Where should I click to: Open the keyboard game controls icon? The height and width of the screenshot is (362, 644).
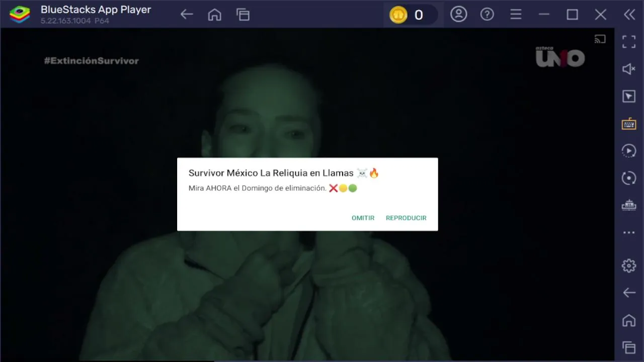[629, 124]
